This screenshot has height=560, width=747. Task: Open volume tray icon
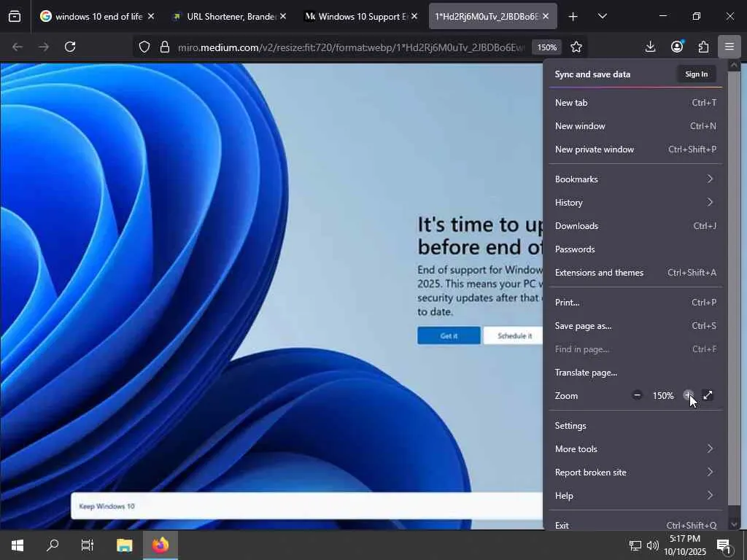coord(653,545)
